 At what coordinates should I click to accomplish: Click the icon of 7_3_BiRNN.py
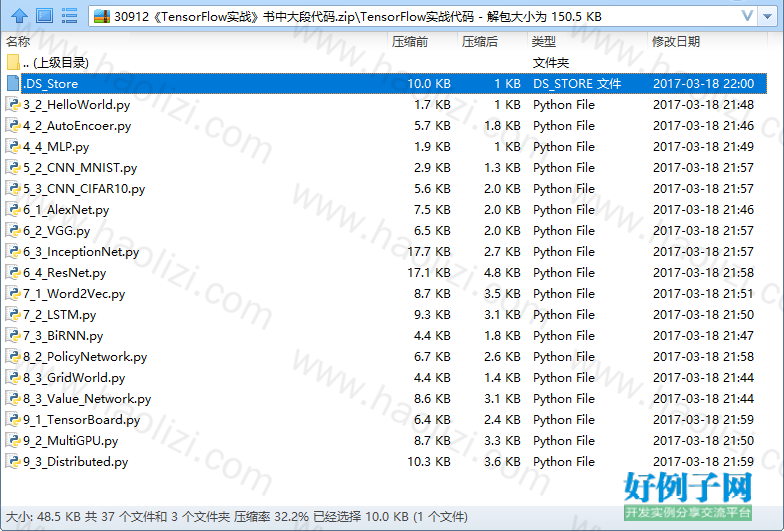[12, 336]
